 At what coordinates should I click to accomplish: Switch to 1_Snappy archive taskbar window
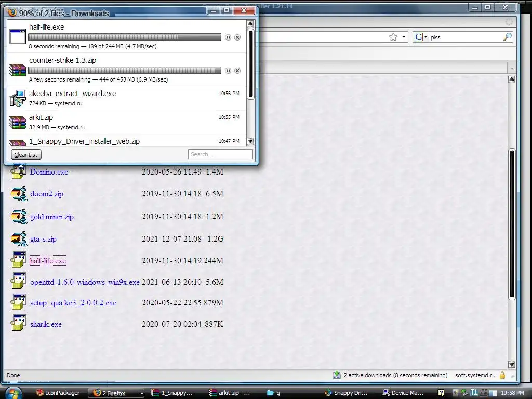click(172, 393)
